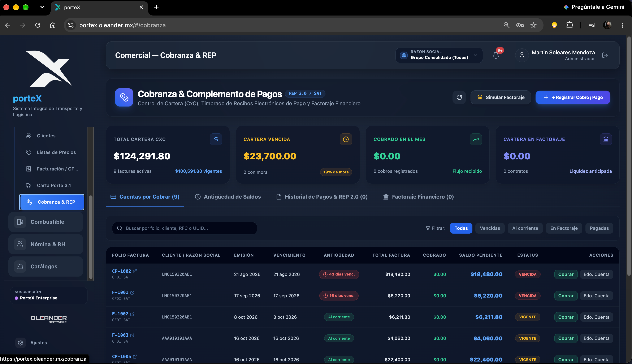
Task: Click Cobrar for invoice CP-1002
Action: point(566,274)
